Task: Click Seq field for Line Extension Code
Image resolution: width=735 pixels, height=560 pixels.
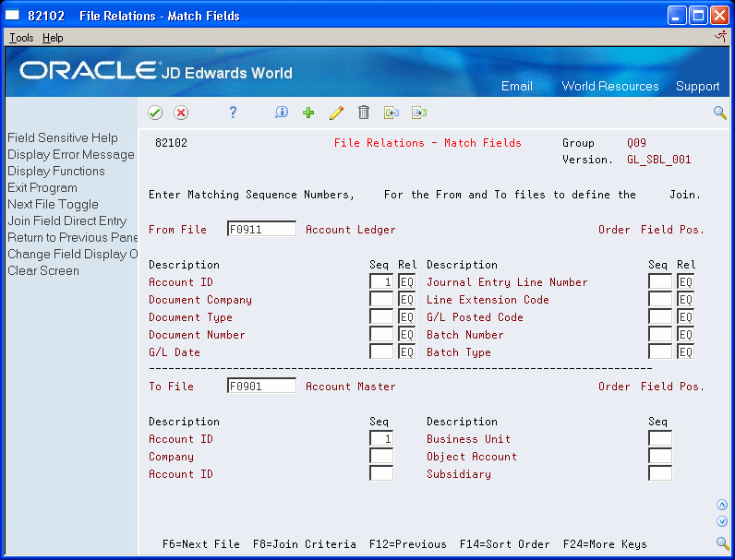Action: pyautogui.click(x=660, y=299)
